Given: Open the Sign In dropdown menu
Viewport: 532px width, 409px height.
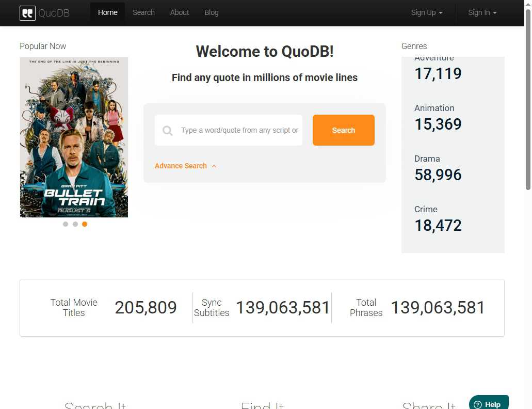Looking at the screenshot, I should (482, 13).
